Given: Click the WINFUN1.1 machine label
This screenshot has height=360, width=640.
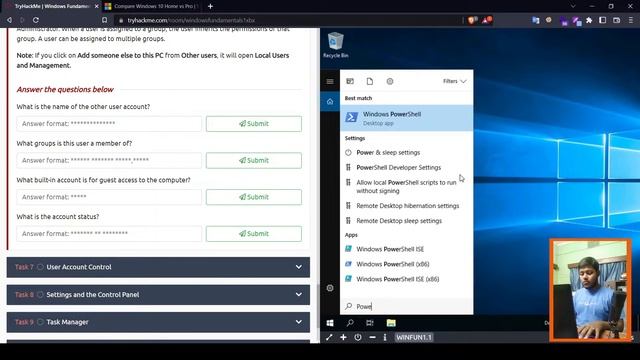Looking at the screenshot, I should point(414,337).
